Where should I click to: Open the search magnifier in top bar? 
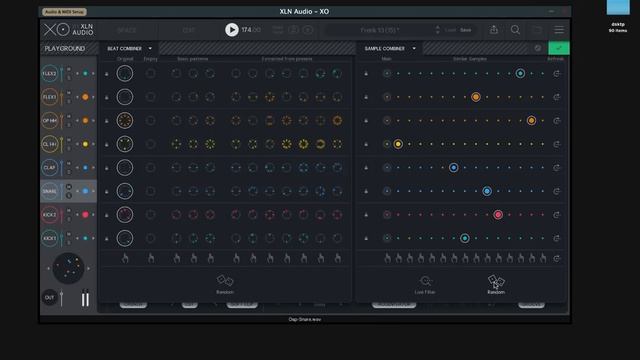point(516,30)
